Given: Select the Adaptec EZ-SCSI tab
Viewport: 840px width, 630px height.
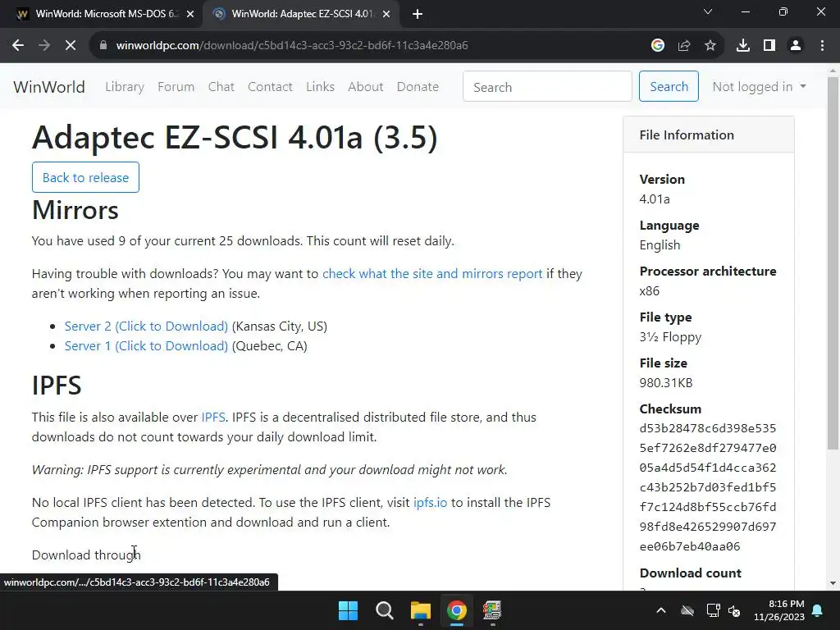Looking at the screenshot, I should pos(300,14).
